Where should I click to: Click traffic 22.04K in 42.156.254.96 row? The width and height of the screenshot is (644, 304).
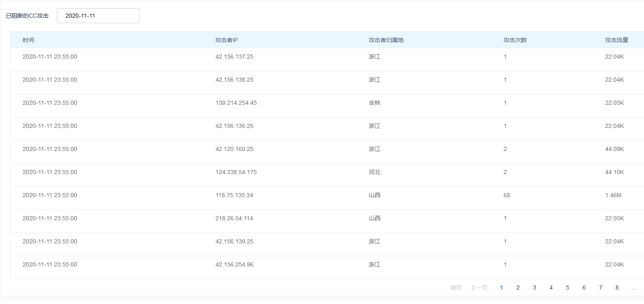615,264
